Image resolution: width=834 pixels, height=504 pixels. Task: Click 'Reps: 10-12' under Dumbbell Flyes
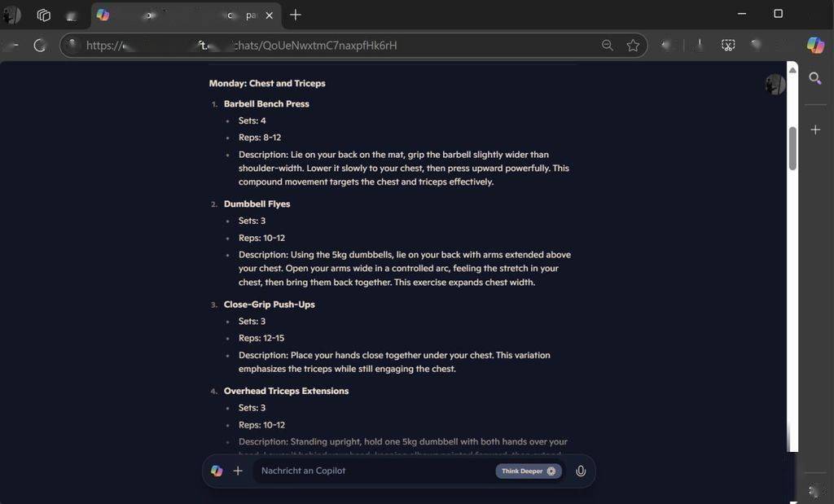pos(261,238)
